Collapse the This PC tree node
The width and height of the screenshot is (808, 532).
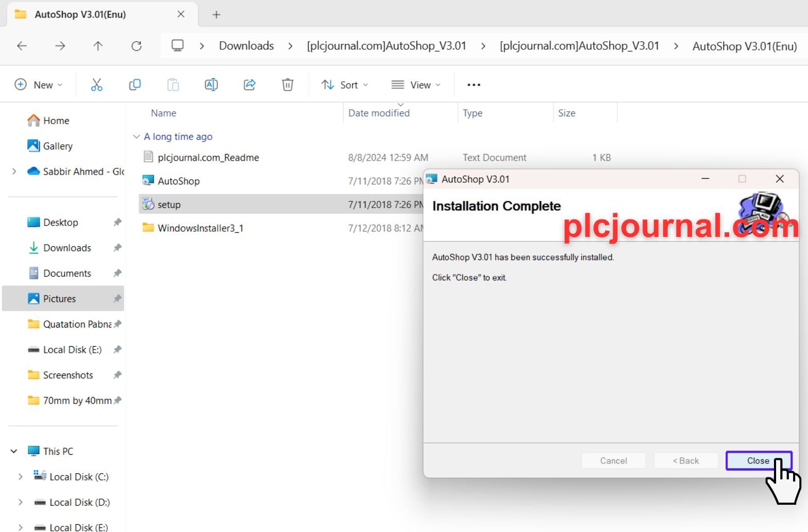pyautogui.click(x=14, y=451)
